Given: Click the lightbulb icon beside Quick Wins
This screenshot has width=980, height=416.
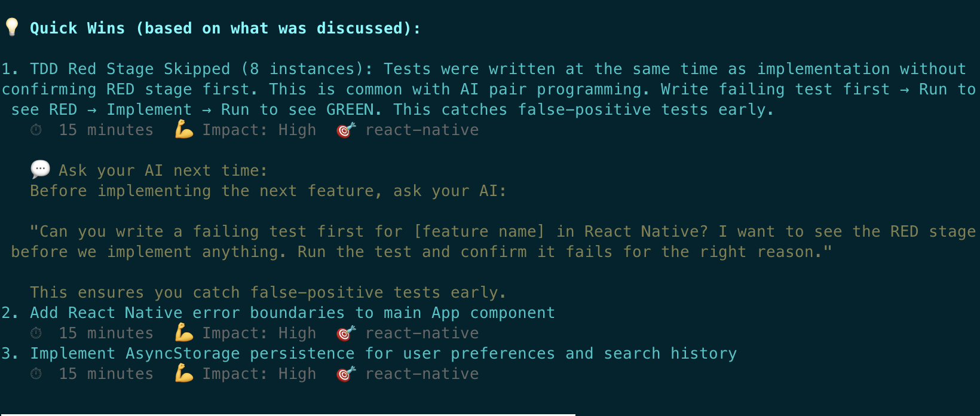Looking at the screenshot, I should (x=12, y=27).
